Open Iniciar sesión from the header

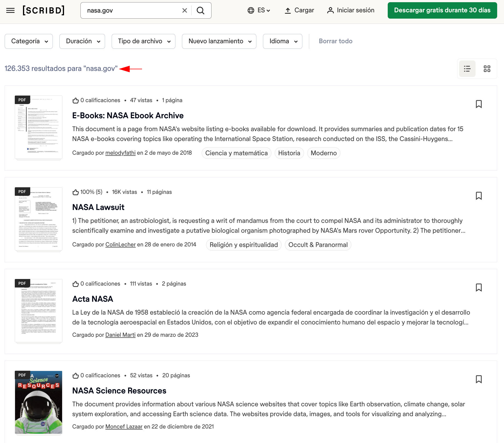(x=351, y=10)
